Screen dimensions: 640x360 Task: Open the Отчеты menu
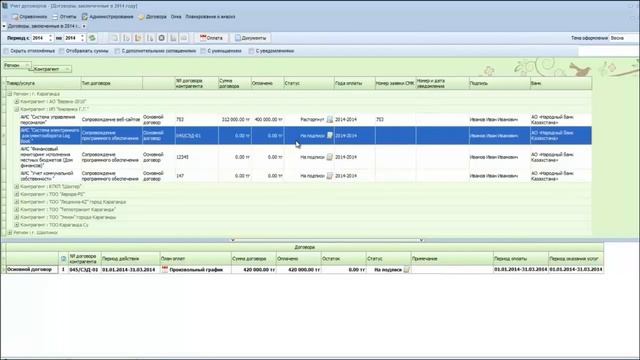point(64,17)
